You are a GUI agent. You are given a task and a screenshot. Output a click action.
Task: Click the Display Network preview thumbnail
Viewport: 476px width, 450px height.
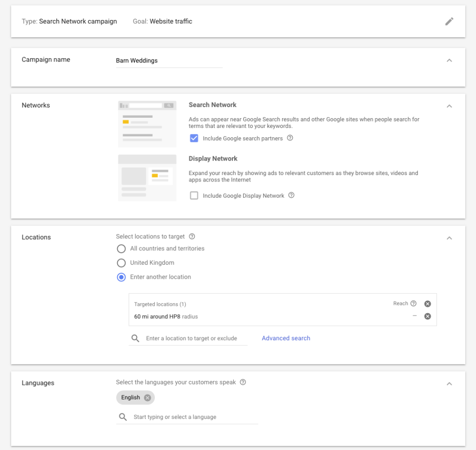click(x=147, y=178)
